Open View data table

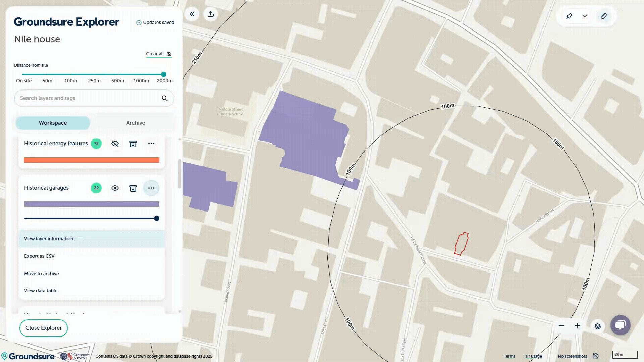pyautogui.click(x=92, y=291)
